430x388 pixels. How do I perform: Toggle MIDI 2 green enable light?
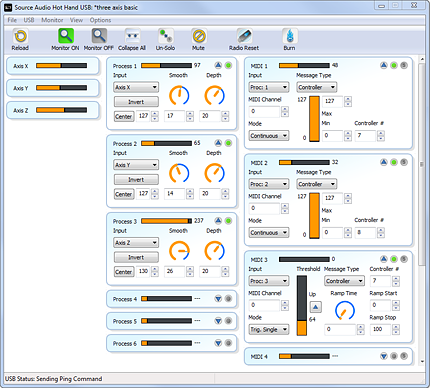point(394,162)
